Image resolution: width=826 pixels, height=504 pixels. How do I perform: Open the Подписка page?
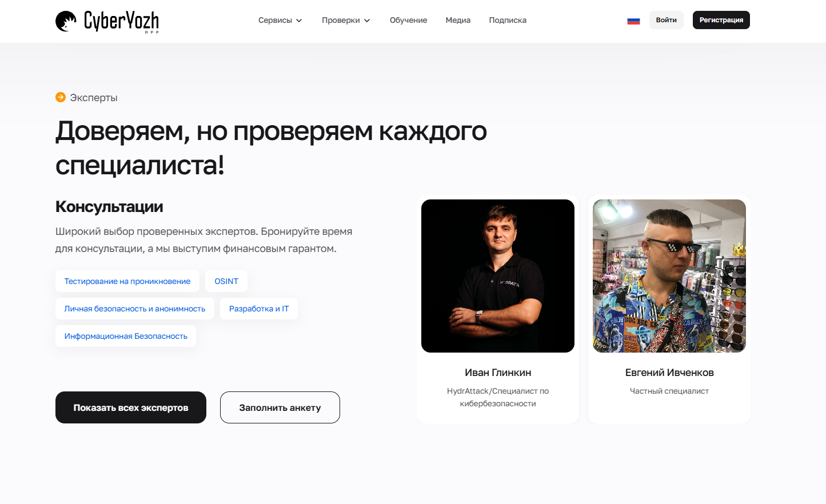pos(508,20)
